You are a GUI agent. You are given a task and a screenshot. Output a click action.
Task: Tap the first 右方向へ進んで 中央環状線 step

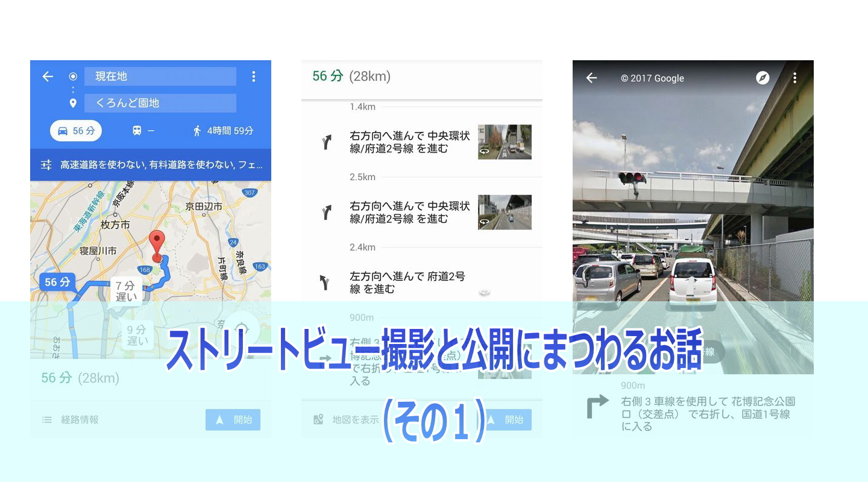tap(409, 142)
